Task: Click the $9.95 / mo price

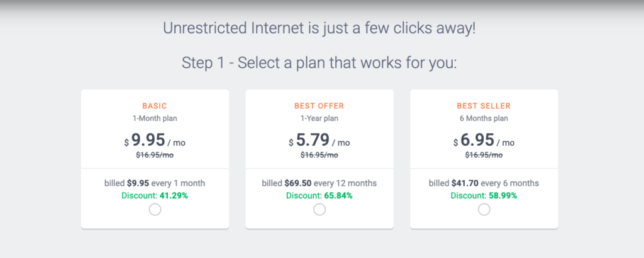Action: (x=155, y=140)
